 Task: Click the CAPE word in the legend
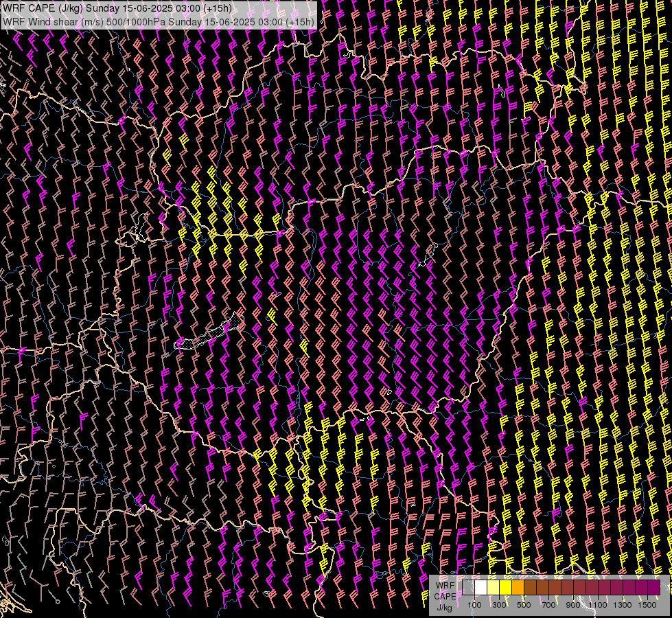[x=445, y=597]
